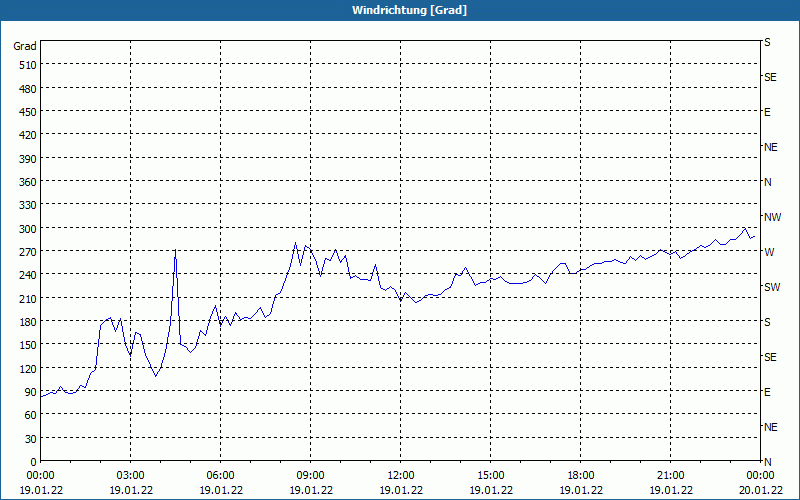The height and width of the screenshot is (500, 800).
Task: Select the 480 y-axis label
Action: 28,89
